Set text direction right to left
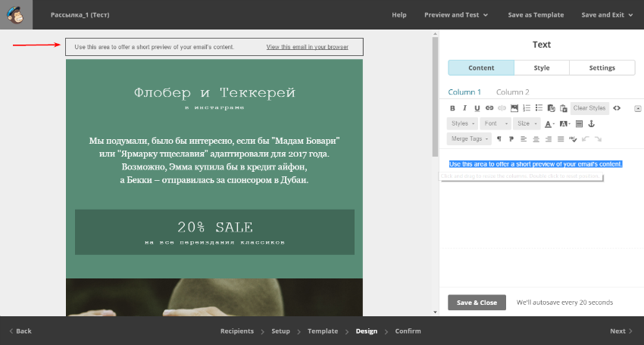The height and width of the screenshot is (345, 644). (x=511, y=139)
